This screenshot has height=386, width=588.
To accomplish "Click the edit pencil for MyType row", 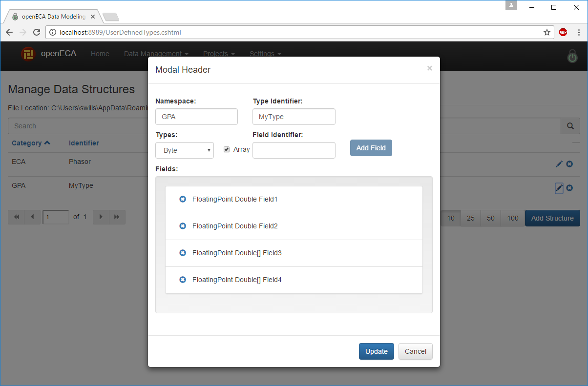I will pos(559,188).
